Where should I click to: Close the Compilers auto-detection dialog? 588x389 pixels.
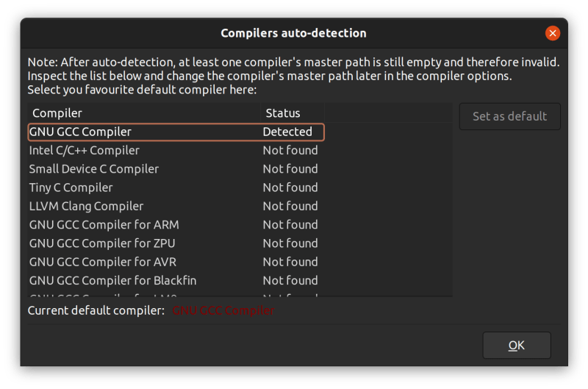tap(553, 33)
